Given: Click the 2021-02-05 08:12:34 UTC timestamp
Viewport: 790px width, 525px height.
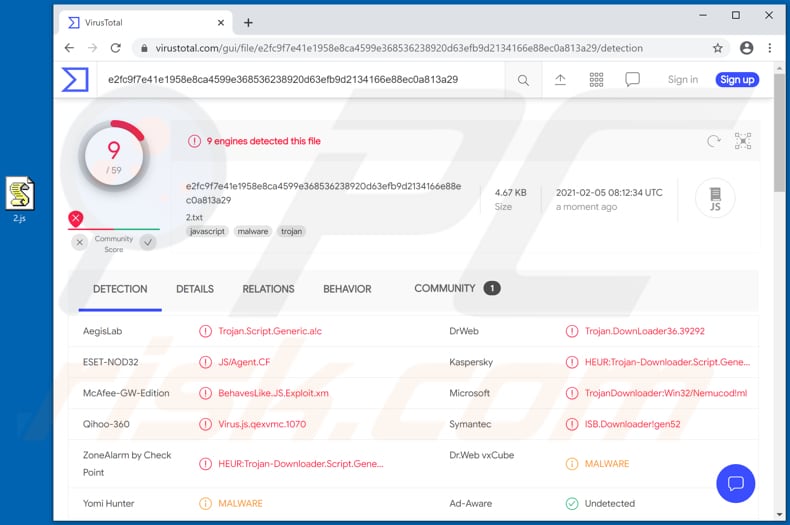Looking at the screenshot, I should click(609, 192).
